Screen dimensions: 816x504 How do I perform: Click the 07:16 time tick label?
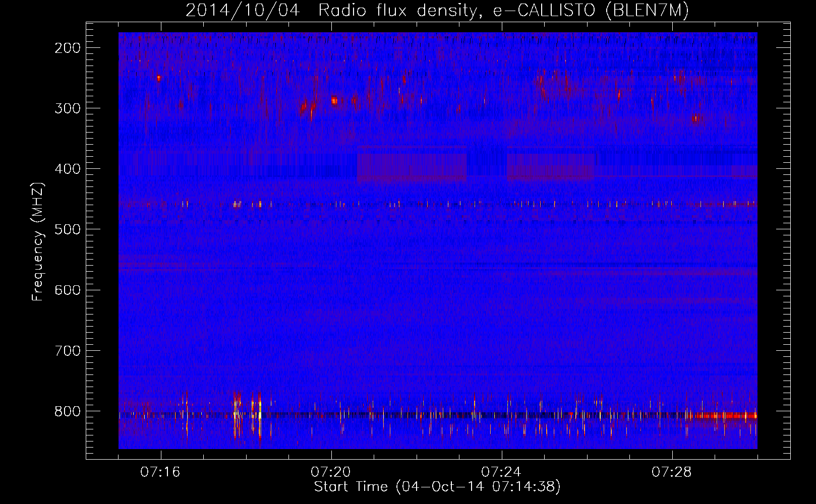pyautogui.click(x=160, y=472)
